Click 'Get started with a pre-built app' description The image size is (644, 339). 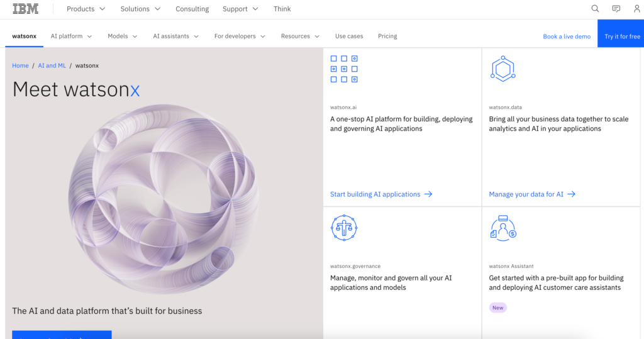pos(556,282)
